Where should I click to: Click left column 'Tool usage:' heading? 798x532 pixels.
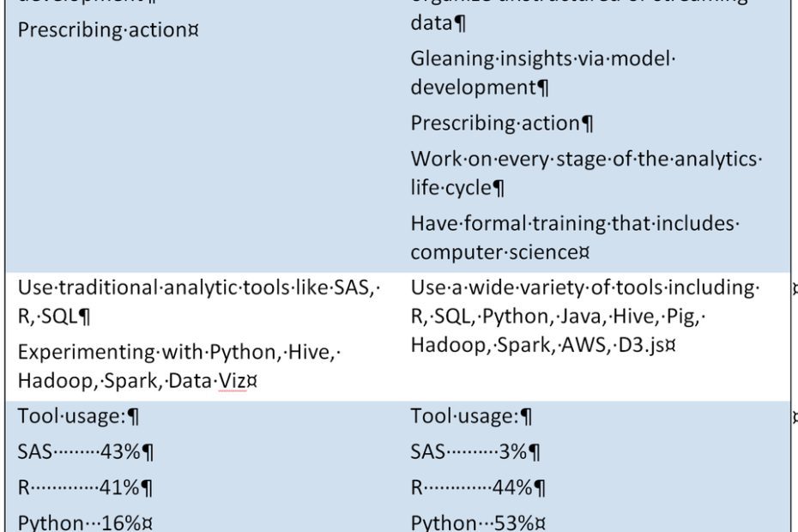click(72, 416)
